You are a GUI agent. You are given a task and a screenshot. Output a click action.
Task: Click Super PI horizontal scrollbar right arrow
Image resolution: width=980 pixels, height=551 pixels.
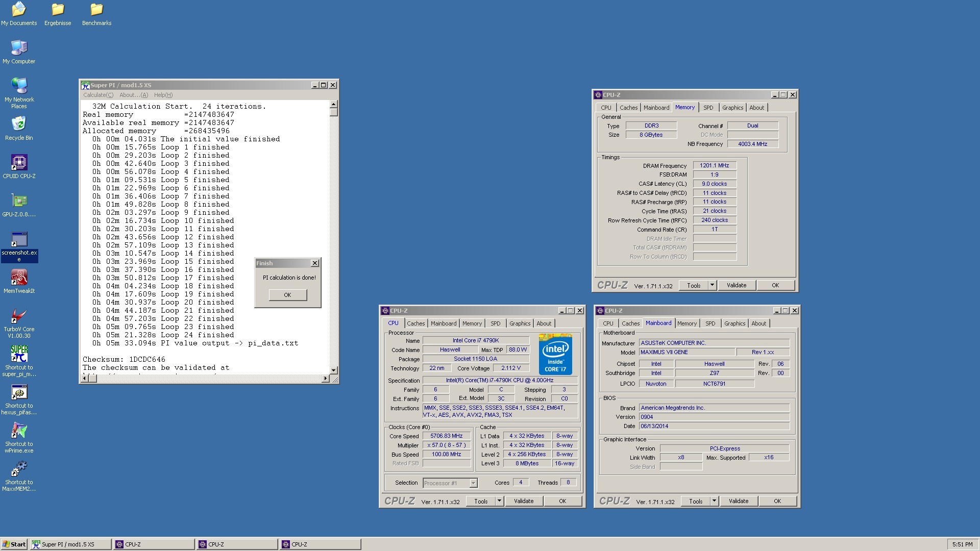(326, 379)
